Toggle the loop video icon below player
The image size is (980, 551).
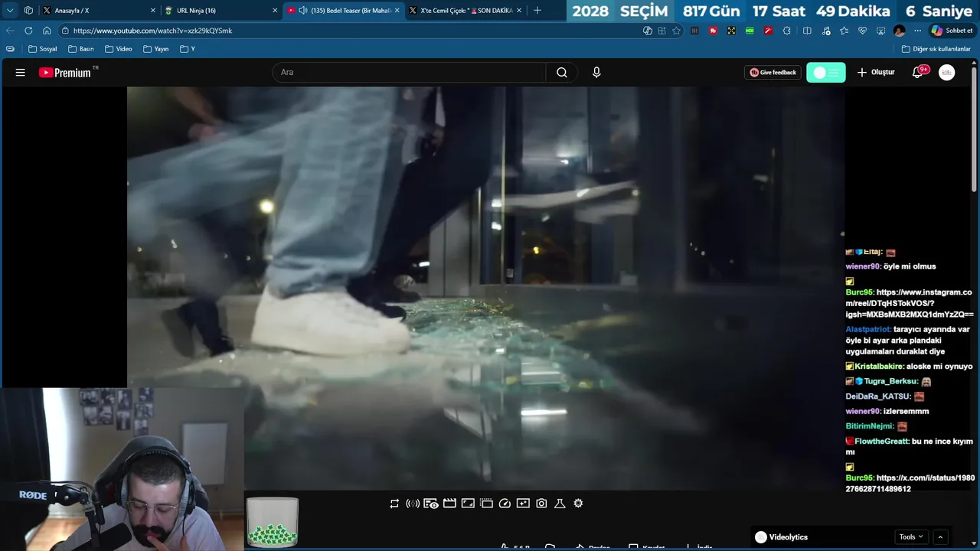[x=394, y=504]
